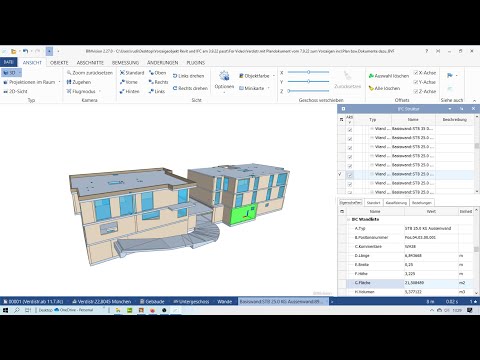Select the Standard view icon

tap(122, 73)
